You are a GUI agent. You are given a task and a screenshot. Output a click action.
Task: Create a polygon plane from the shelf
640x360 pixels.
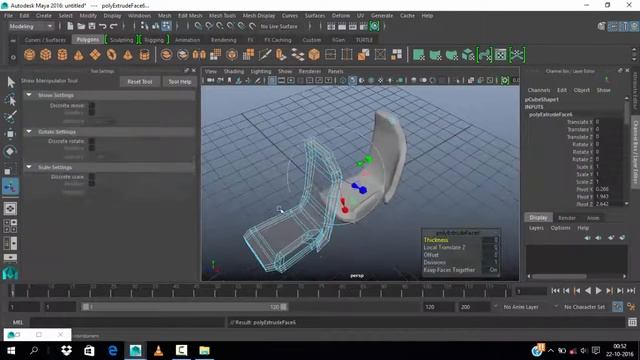point(95,55)
